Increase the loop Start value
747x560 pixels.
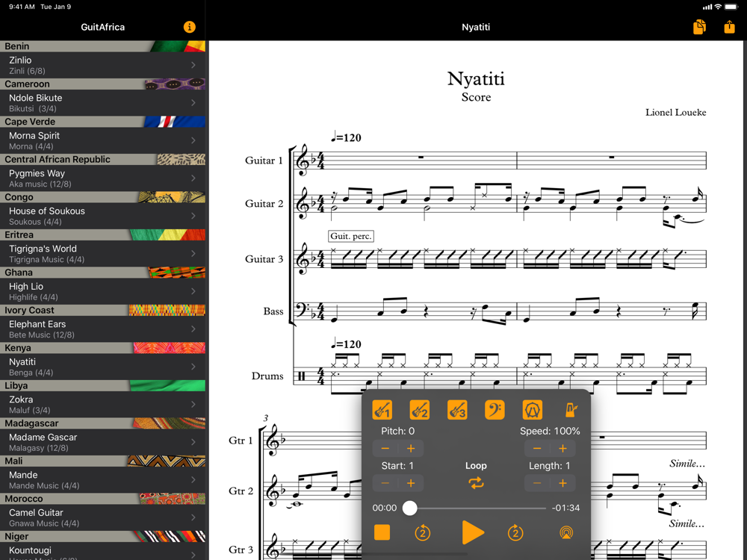411,483
